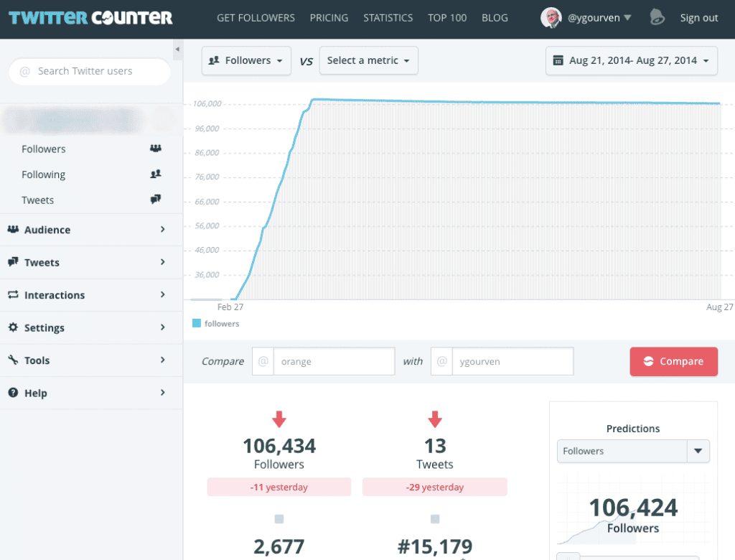
Task: Open the Select a metric dropdown
Action: (368, 60)
